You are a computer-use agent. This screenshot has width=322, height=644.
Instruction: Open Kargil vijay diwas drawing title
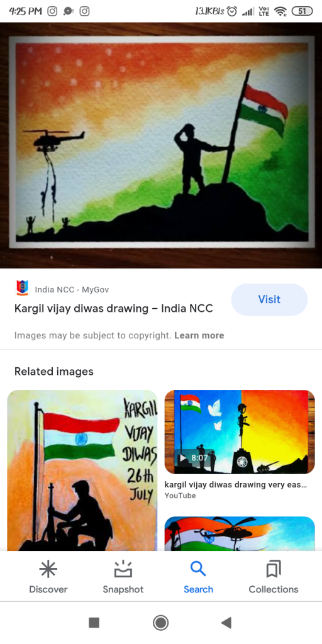click(114, 308)
